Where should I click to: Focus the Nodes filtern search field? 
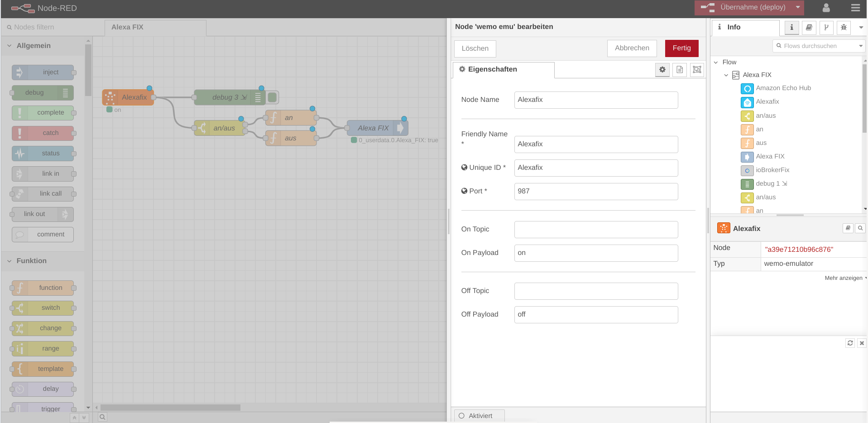coord(53,27)
